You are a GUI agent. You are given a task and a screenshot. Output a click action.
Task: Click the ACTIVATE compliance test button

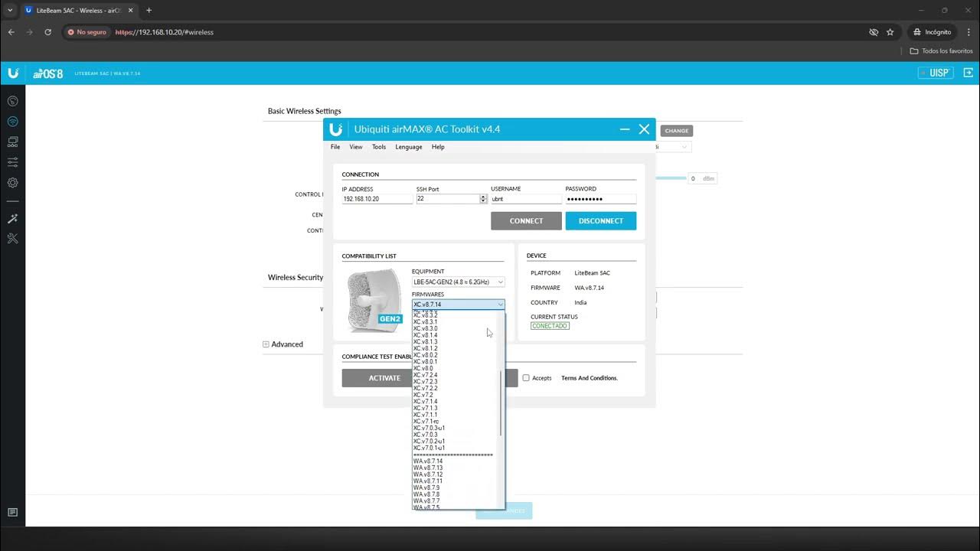pos(384,378)
